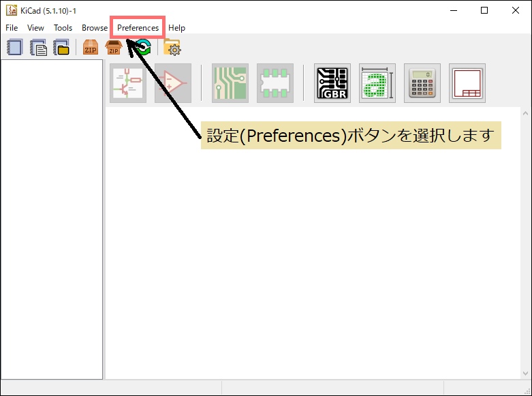532x396 pixels.
Task: Open page layout editor
Action: [x=467, y=83]
